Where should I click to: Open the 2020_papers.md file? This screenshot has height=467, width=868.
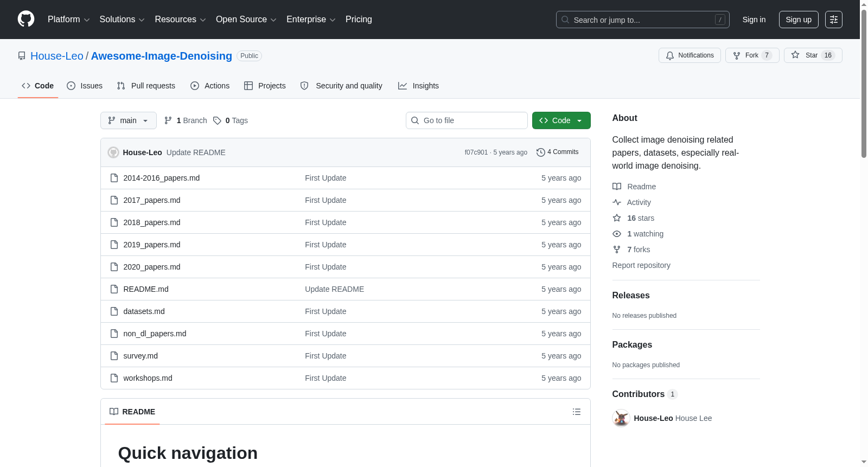point(152,267)
